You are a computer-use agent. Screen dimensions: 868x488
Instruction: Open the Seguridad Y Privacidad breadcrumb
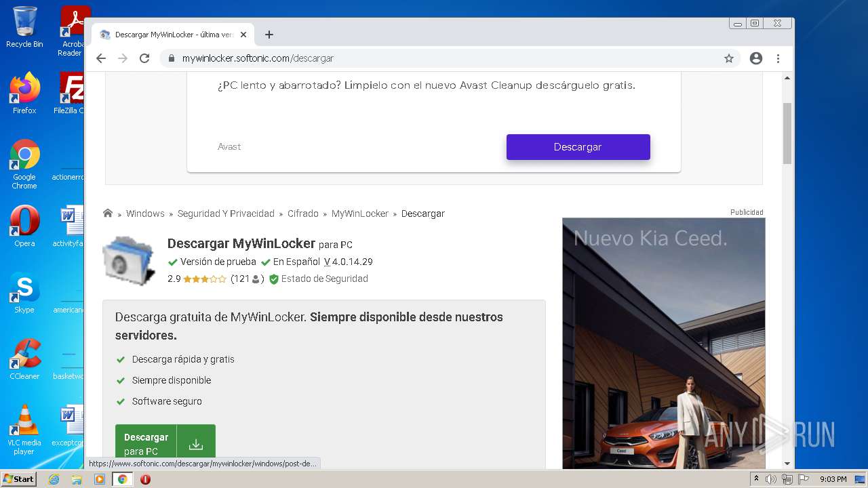point(226,213)
